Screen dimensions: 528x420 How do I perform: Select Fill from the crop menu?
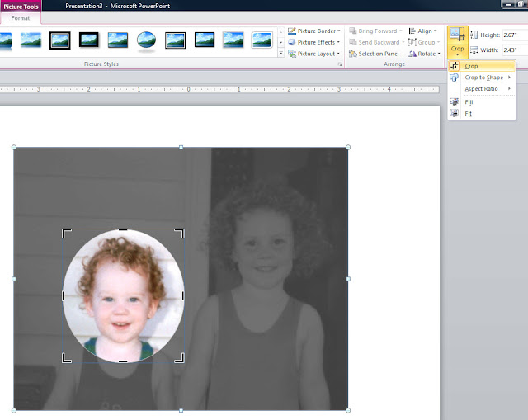coord(469,101)
